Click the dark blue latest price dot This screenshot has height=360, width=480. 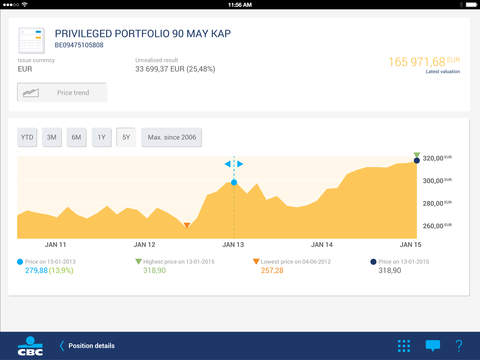[417, 161]
